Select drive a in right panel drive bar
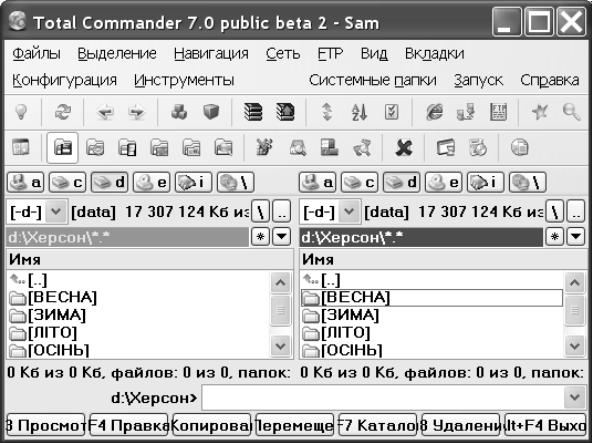Screen dimensions: 592x443 point(318,183)
